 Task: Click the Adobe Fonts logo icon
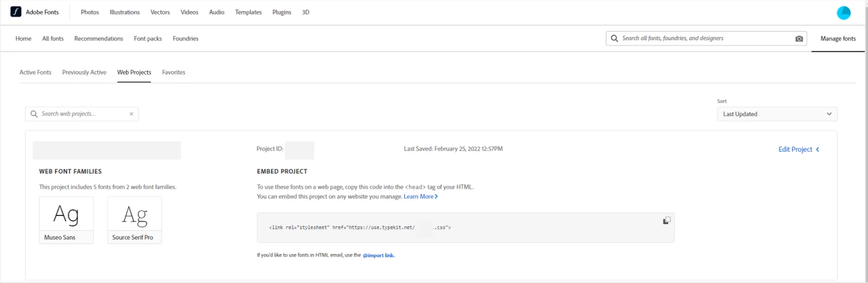point(16,12)
